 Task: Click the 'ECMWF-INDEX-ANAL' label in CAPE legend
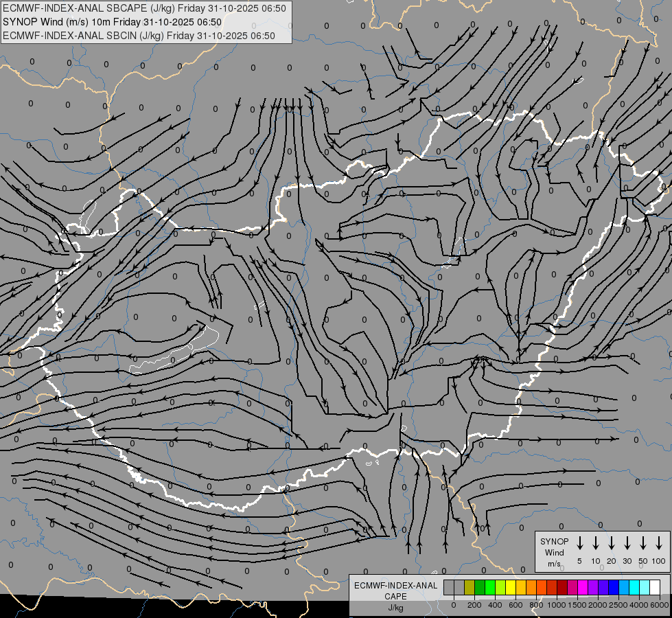pyautogui.click(x=395, y=586)
